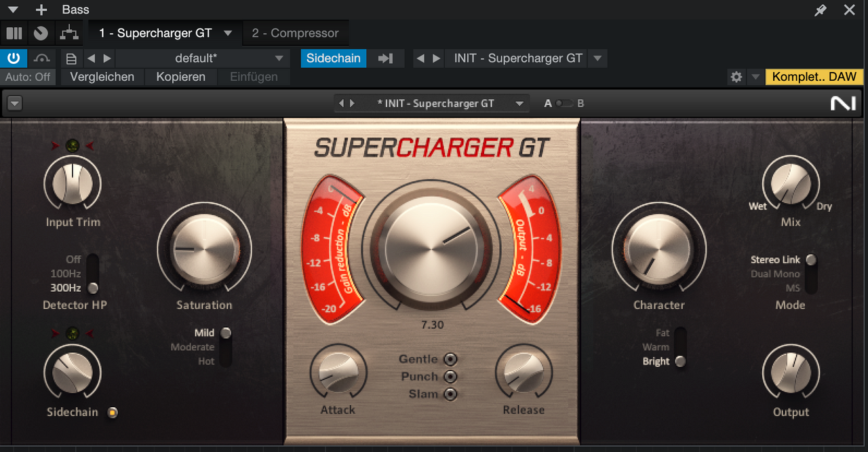This screenshot has height=452, width=868.
Task: Click the blue Sidechain button
Action: pos(334,58)
